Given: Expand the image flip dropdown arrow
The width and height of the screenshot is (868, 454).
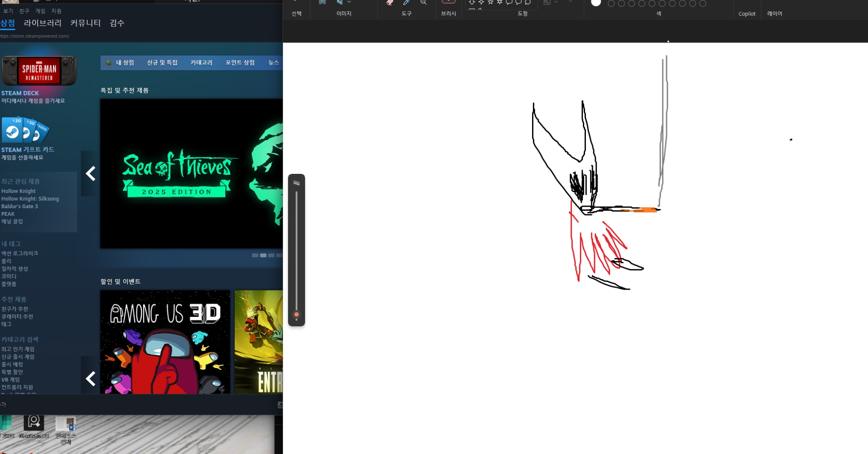Looking at the screenshot, I should [x=349, y=3].
